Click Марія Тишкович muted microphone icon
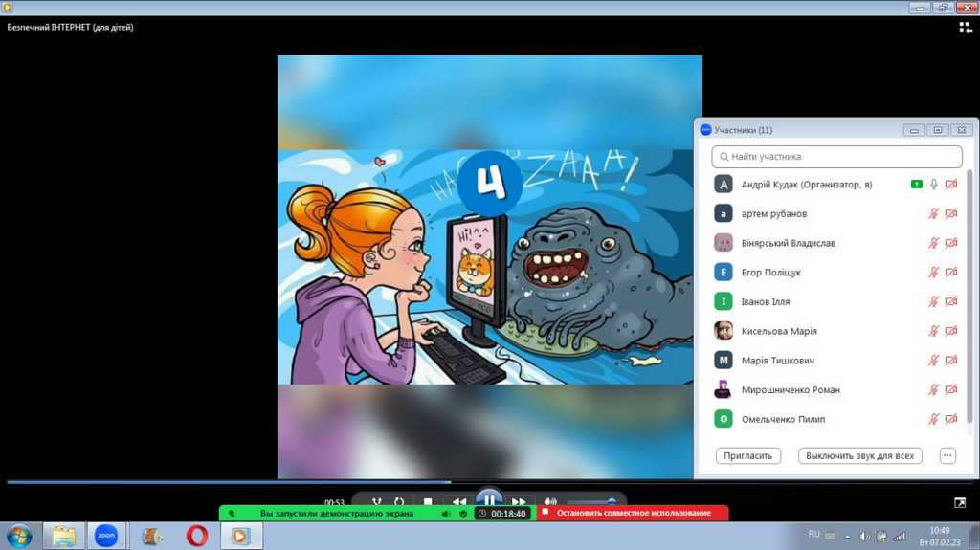980x550 pixels. coord(934,361)
